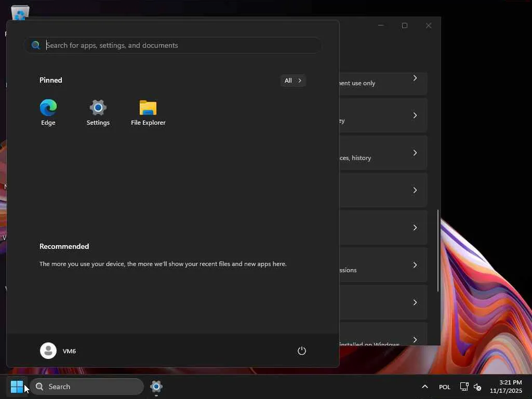Click the taskbar Search box
The height and width of the screenshot is (399, 532).
(x=87, y=387)
